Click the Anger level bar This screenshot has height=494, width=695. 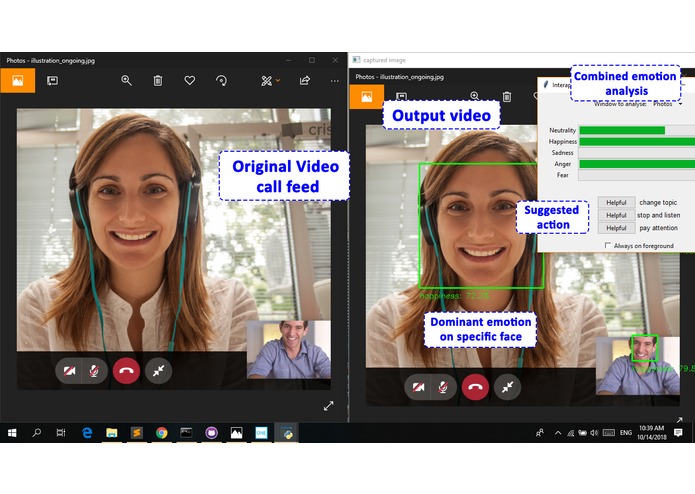[x=637, y=164]
